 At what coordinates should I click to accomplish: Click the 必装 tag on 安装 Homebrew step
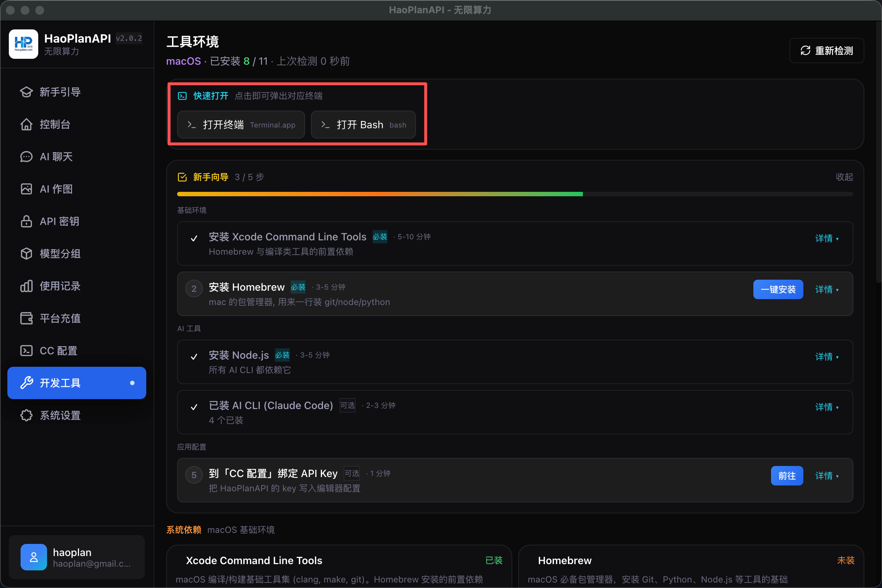298,287
